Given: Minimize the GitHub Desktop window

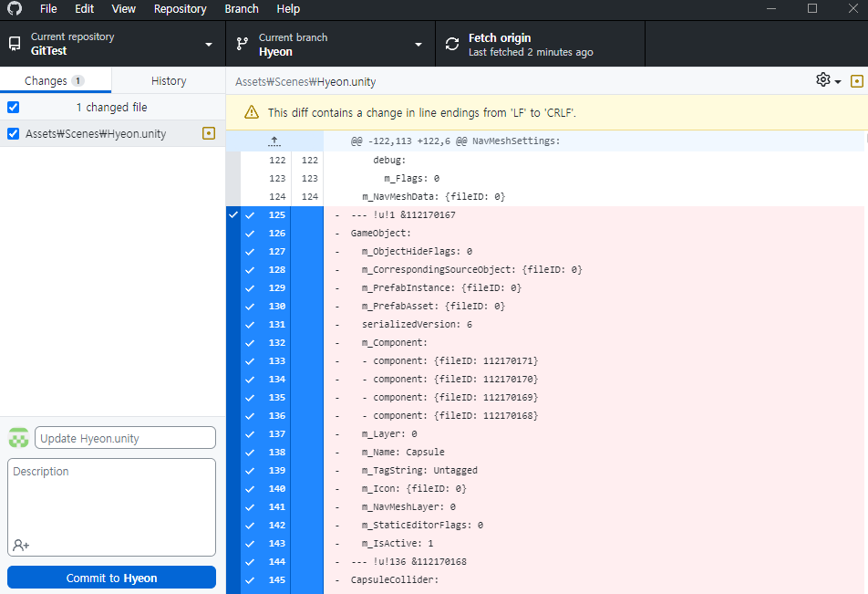Looking at the screenshot, I should pyautogui.click(x=771, y=8).
